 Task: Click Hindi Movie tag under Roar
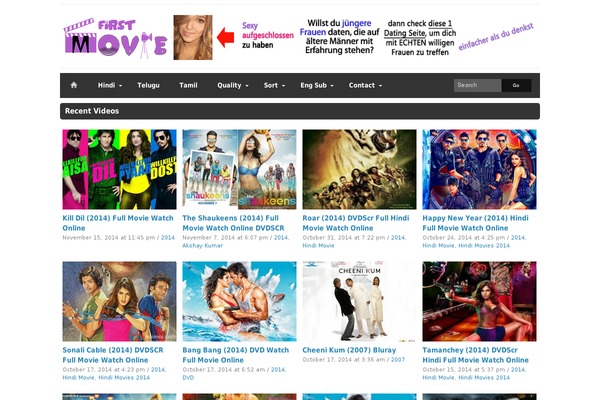318,246
